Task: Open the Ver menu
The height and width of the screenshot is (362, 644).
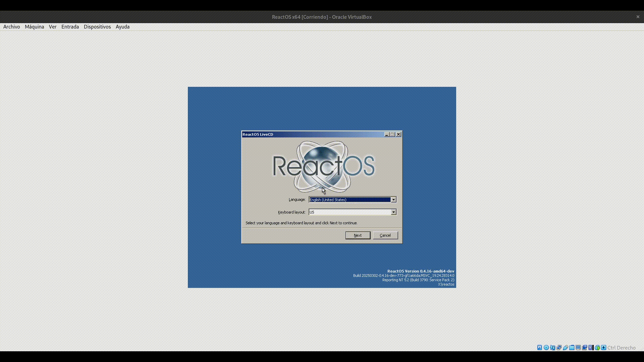Action: tap(53, 27)
